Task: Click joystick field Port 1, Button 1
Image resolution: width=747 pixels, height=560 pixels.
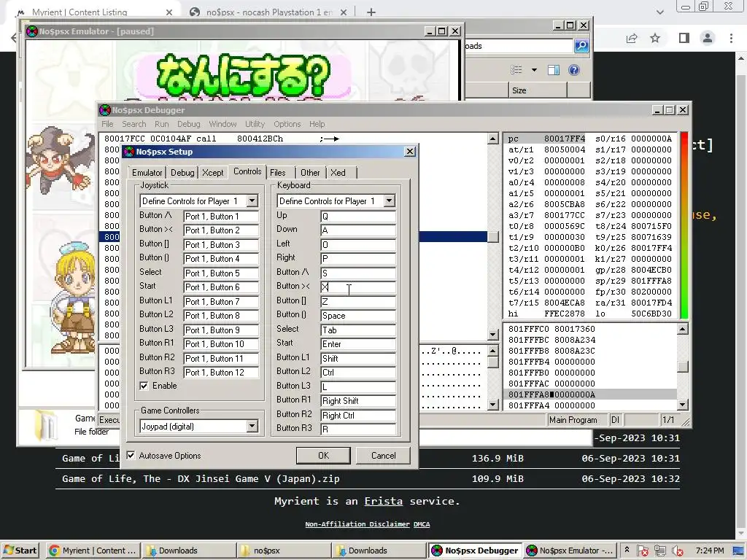Action: pyautogui.click(x=221, y=216)
